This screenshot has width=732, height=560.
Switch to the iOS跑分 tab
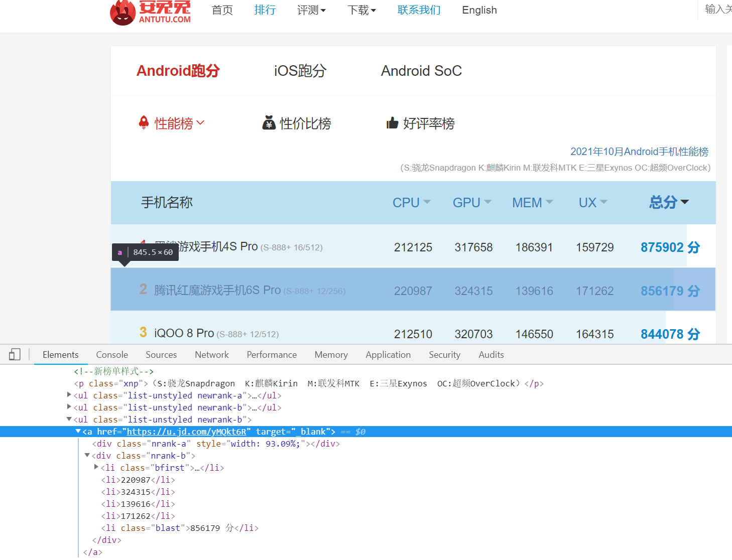(x=300, y=71)
